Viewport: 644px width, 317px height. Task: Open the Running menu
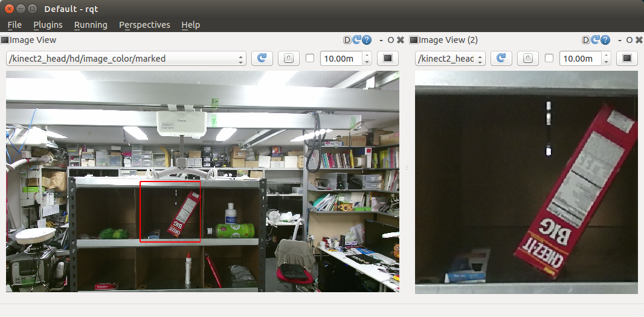click(91, 25)
